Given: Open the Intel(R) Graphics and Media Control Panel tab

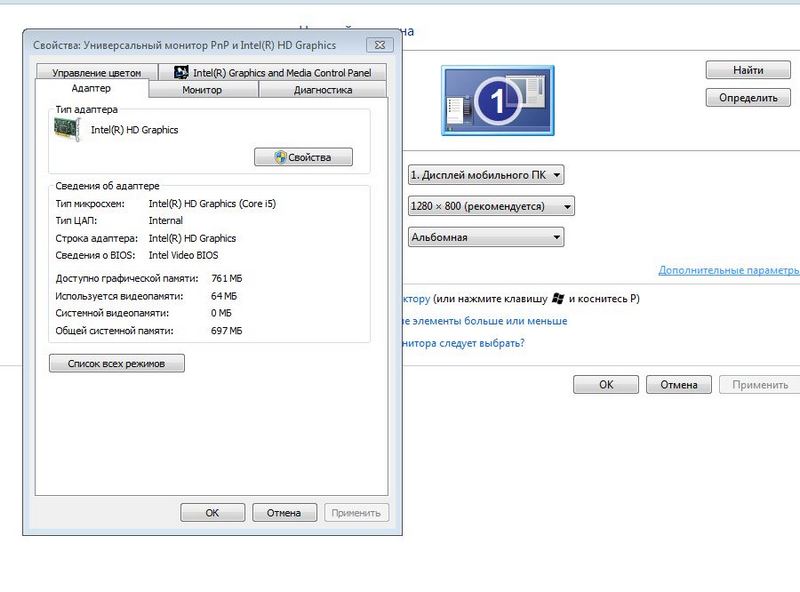Looking at the screenshot, I should 272,72.
